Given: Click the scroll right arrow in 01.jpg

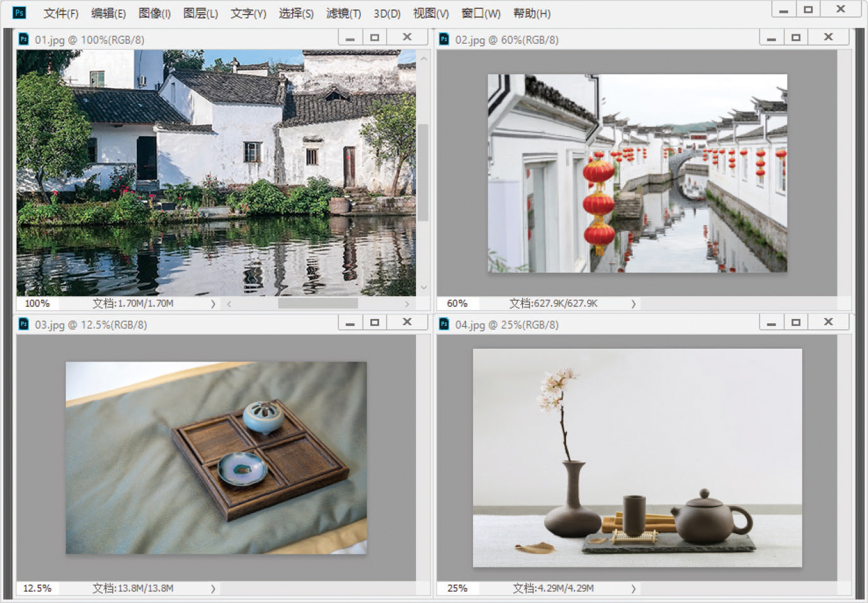Looking at the screenshot, I should 407,304.
